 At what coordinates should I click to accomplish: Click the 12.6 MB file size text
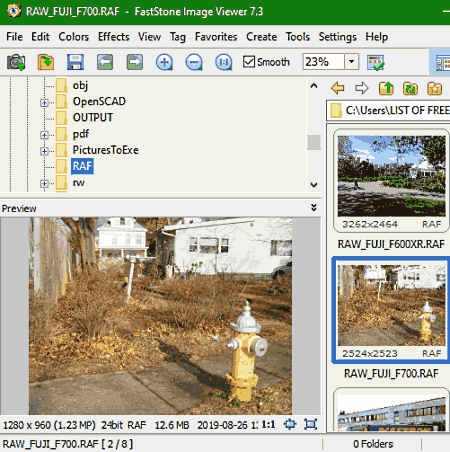pos(172,425)
